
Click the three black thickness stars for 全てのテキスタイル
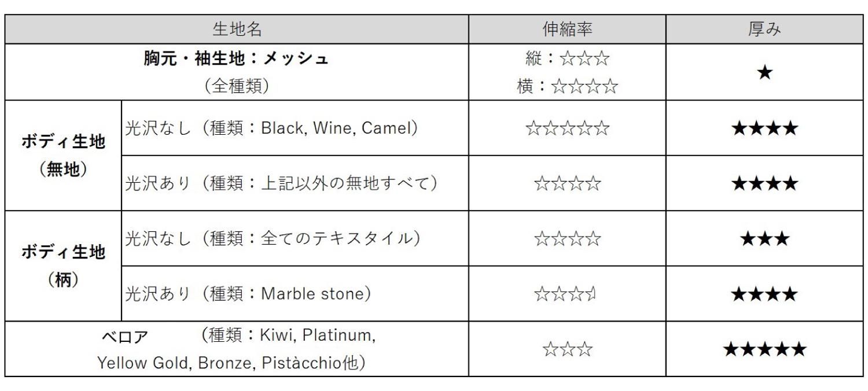click(x=766, y=239)
